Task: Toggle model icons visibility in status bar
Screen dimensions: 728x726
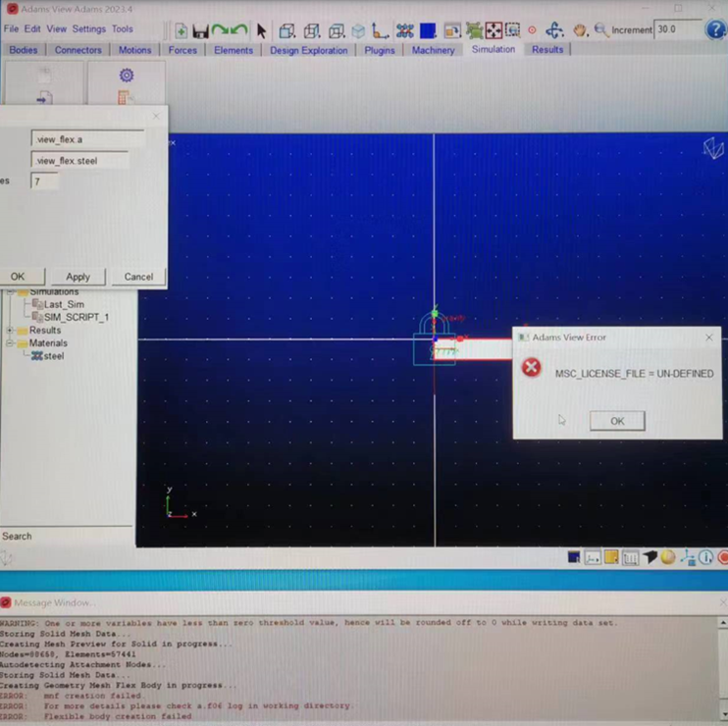Action: pyautogui.click(x=688, y=557)
